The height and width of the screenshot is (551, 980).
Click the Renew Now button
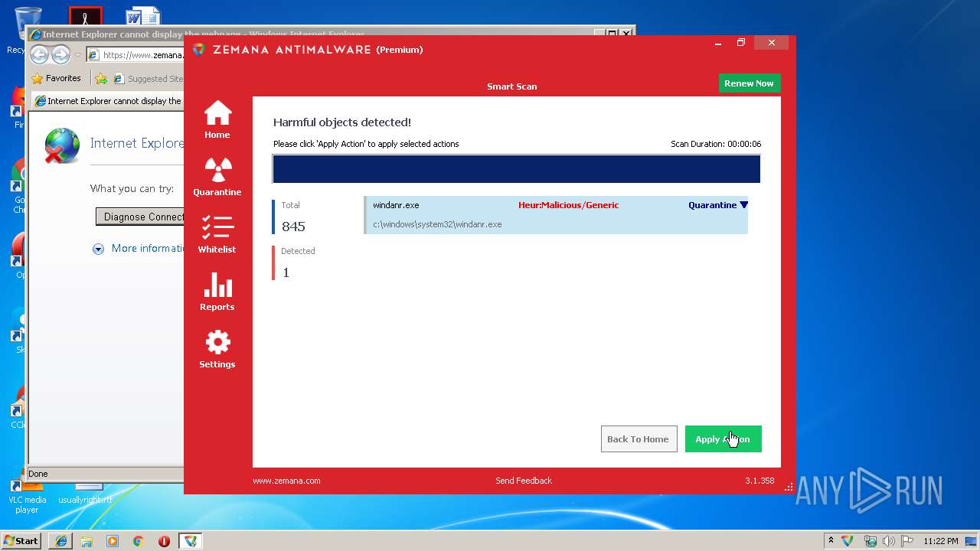[749, 83]
